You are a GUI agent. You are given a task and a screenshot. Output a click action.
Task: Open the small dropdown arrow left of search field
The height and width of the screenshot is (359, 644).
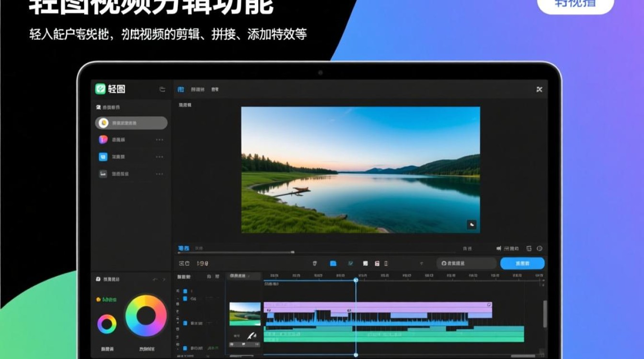click(422, 263)
